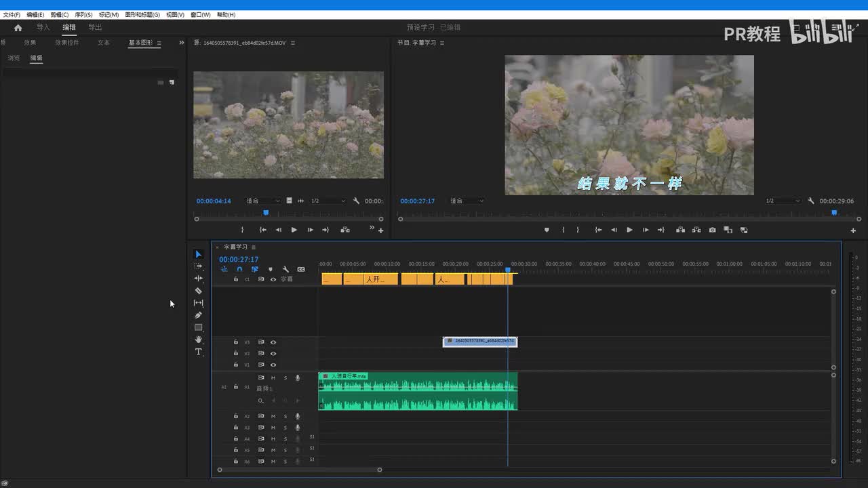The width and height of the screenshot is (868, 488).
Task: Pick the Track Select Forward tool
Action: pyautogui.click(x=198, y=266)
